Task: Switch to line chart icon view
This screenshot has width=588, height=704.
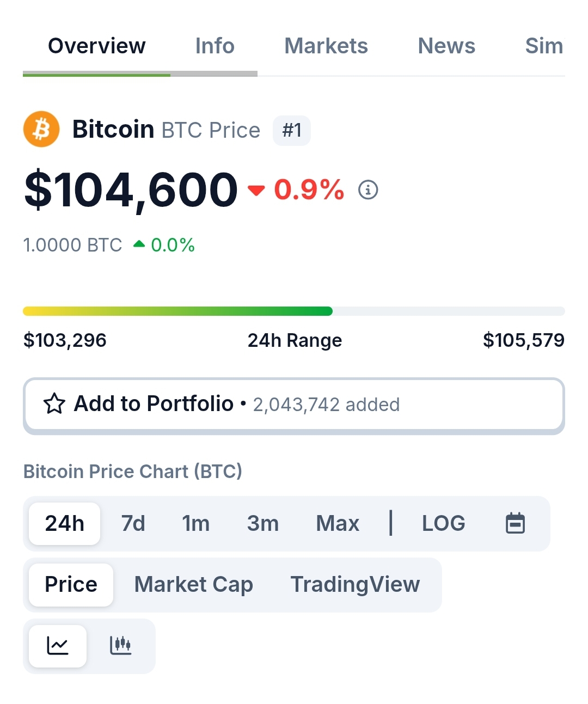Action: [58, 646]
